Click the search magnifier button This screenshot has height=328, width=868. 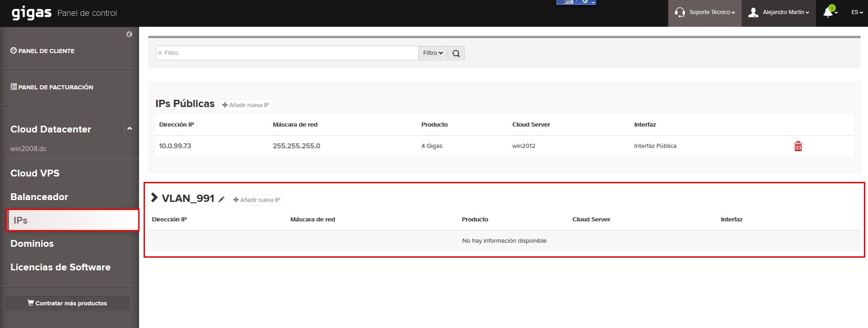[x=456, y=53]
